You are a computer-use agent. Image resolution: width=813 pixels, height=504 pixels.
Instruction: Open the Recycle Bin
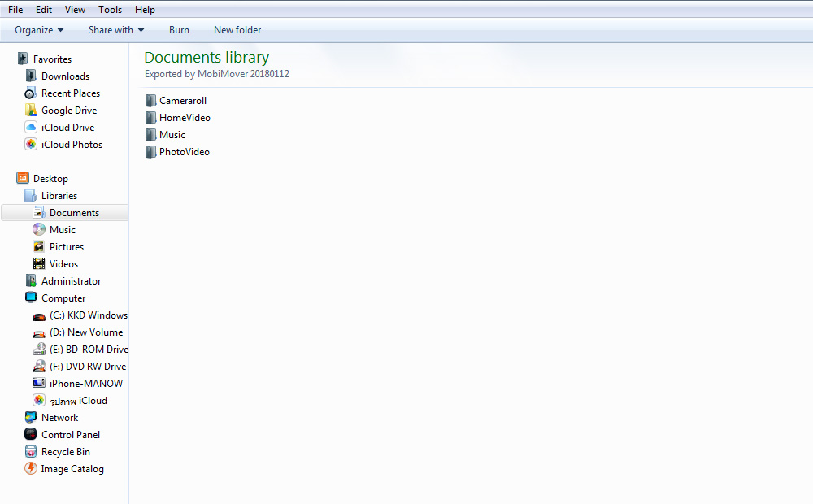pyautogui.click(x=66, y=451)
